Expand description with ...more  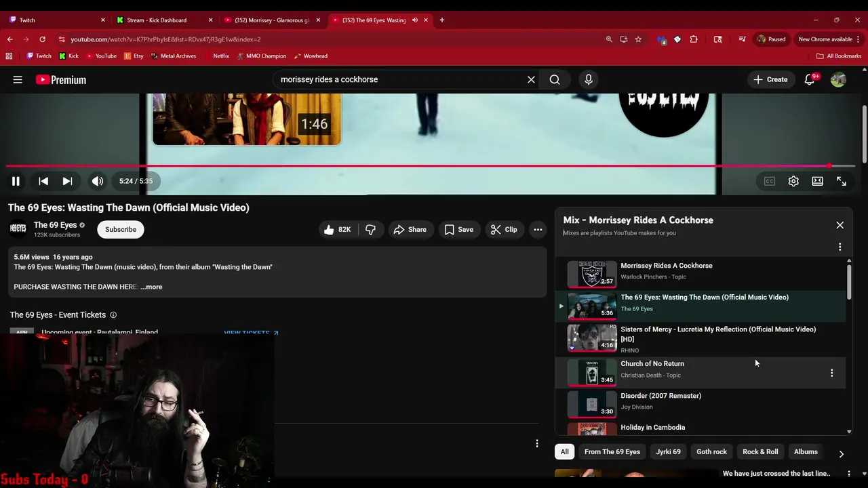click(151, 287)
